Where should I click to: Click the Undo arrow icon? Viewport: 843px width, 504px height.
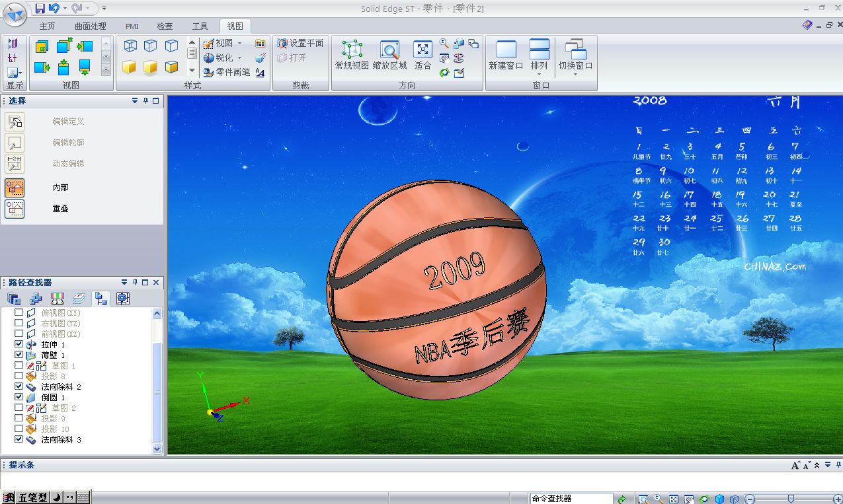tap(54, 8)
